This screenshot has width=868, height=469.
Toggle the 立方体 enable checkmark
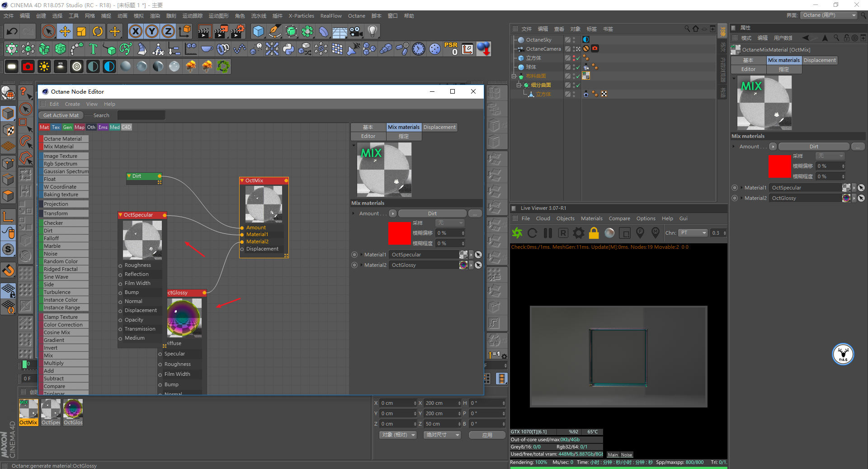point(578,58)
